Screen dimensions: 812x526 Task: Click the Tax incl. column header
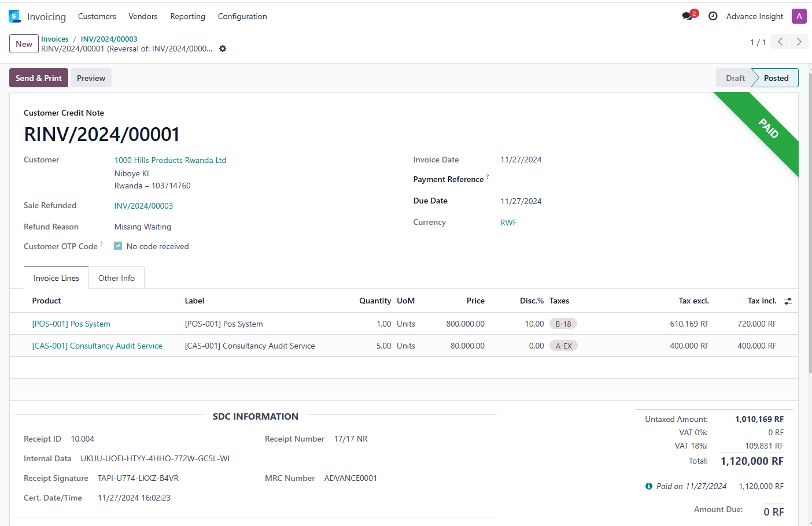(x=762, y=301)
